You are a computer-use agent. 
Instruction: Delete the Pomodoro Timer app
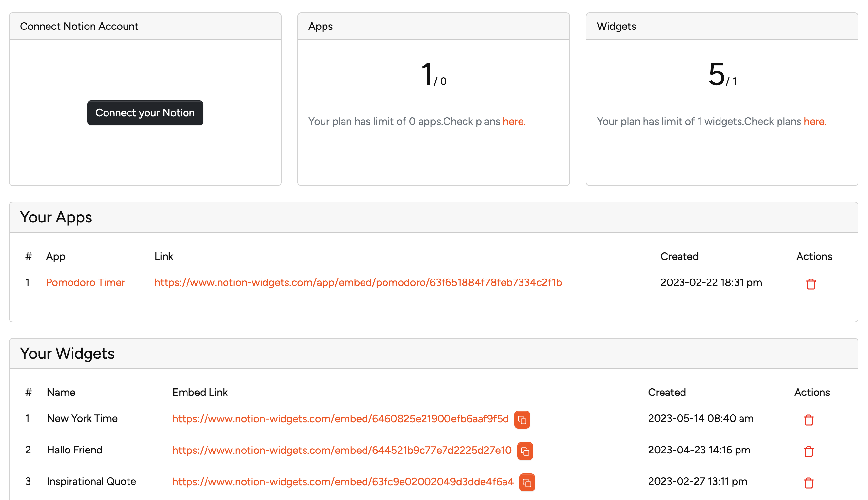pyautogui.click(x=811, y=284)
